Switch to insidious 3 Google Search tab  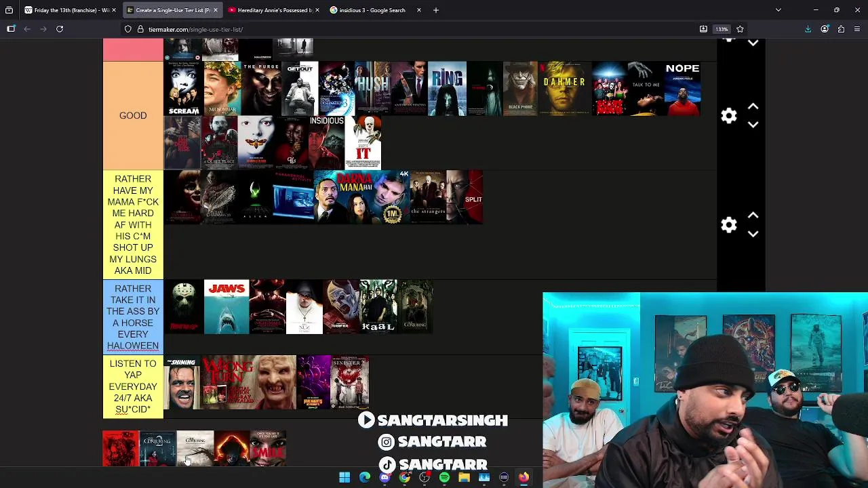coord(376,10)
